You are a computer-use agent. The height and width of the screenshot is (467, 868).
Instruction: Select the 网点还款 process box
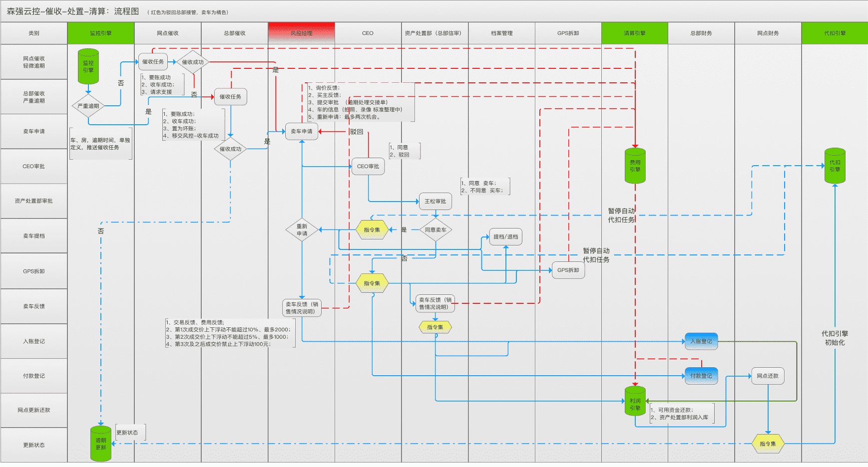point(768,376)
